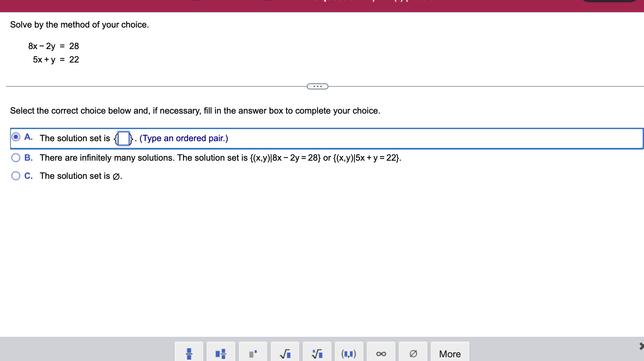
Task: Insert an nth root template
Action: [x=317, y=352]
